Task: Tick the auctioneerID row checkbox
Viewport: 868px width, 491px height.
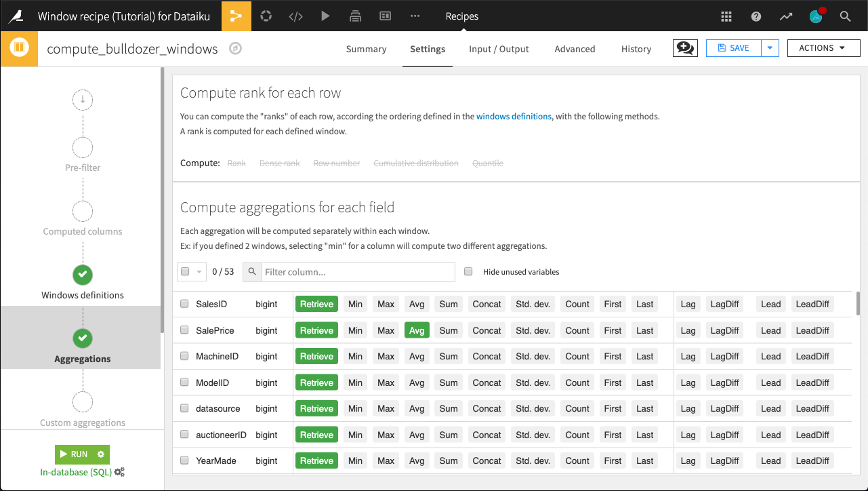Action: coord(184,434)
